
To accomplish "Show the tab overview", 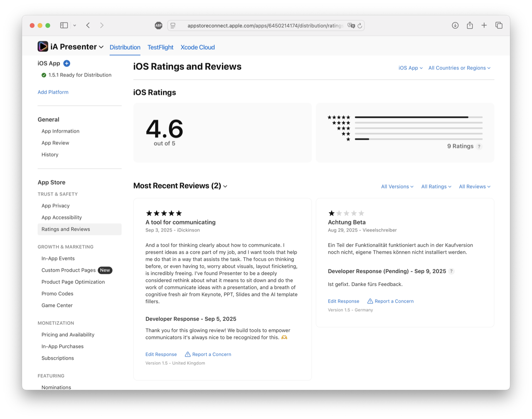I will (x=499, y=25).
